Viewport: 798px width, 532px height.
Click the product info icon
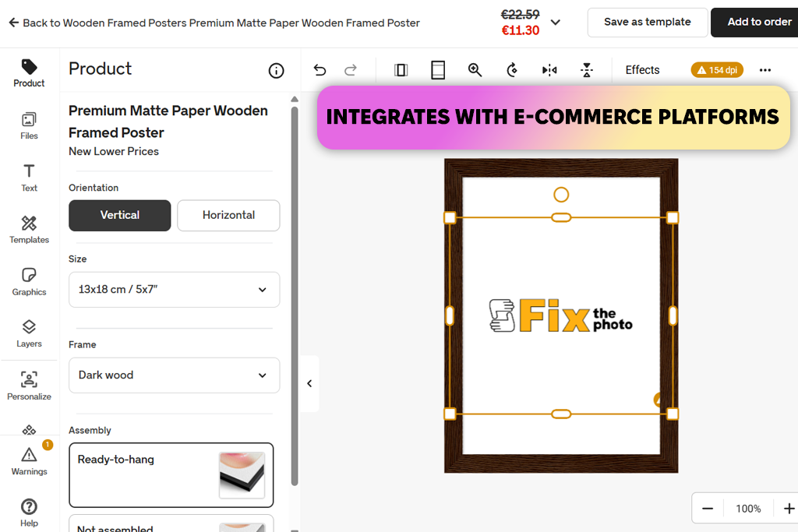pyautogui.click(x=277, y=71)
